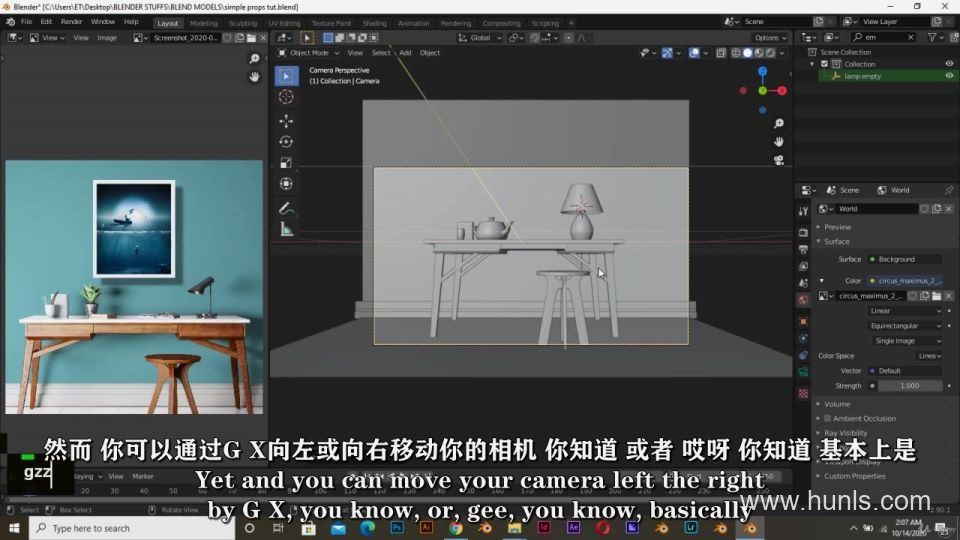960x540 pixels.
Task: Toggle visibility of lamp empty object
Action: (949, 76)
